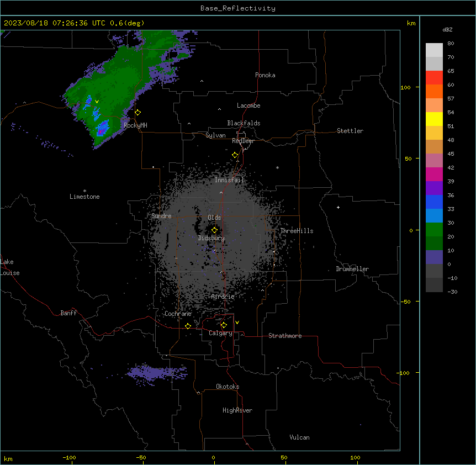Screen dimensions: 476x465
Task: Click the -30 value on dBZ legend
Action: (452, 292)
